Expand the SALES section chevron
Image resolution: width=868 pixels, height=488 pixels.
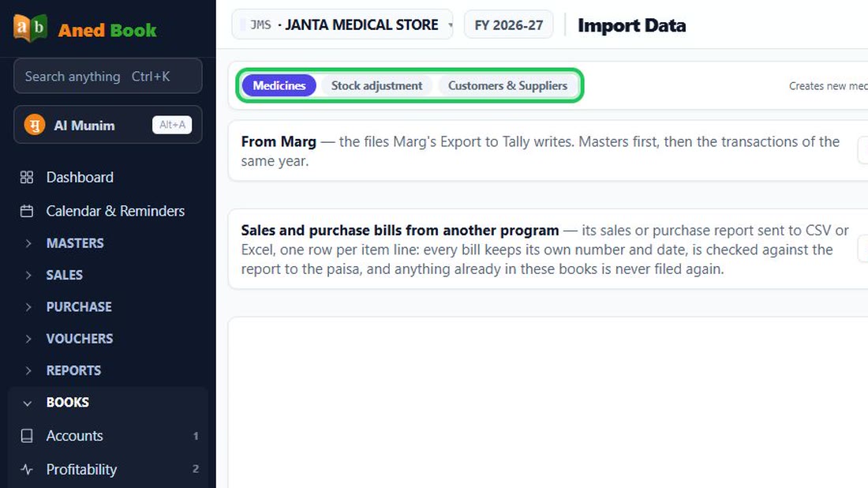28,276
